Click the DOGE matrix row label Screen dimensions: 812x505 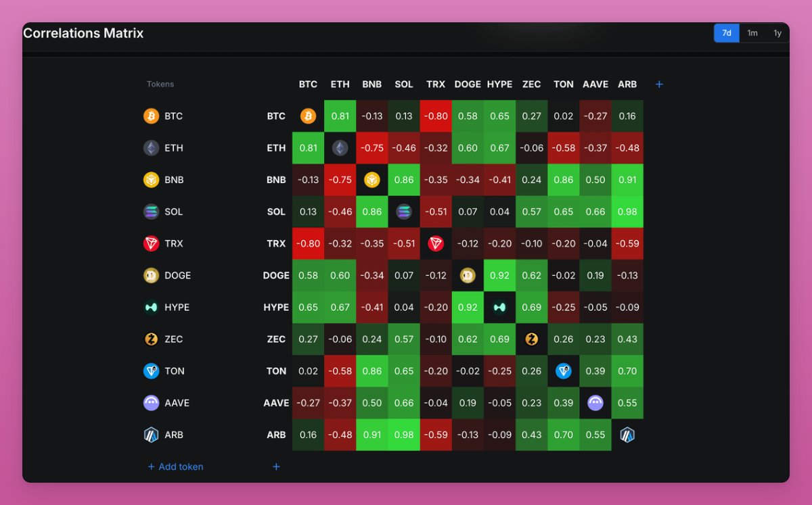click(276, 275)
